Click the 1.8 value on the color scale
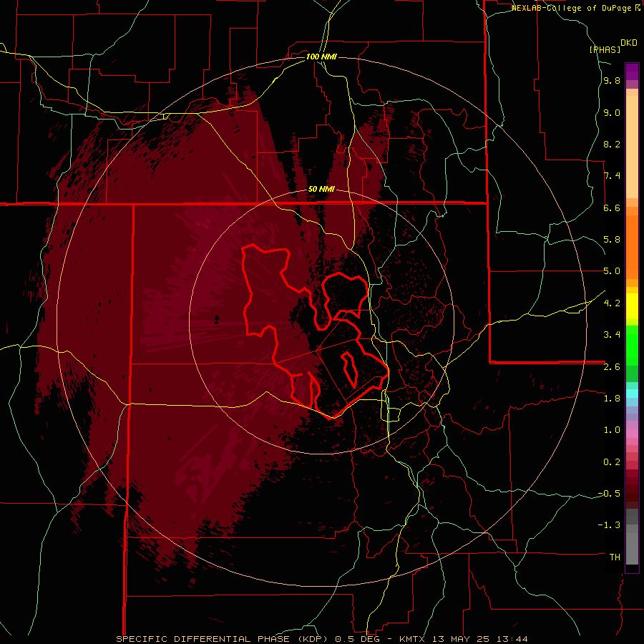Image resolution: width=644 pixels, height=644 pixels. point(612,399)
